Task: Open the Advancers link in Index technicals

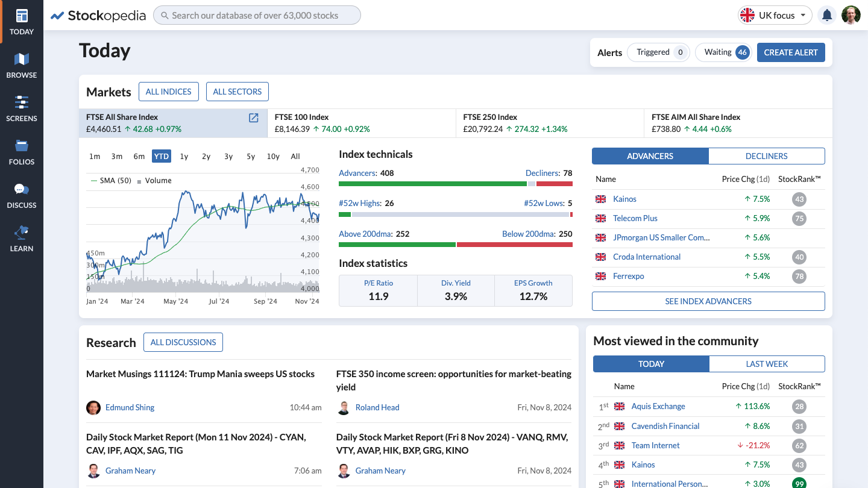Action: [x=357, y=173]
